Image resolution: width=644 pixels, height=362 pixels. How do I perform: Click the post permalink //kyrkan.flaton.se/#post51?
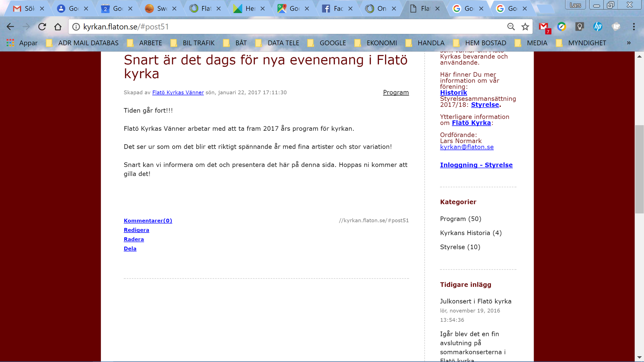point(374,221)
